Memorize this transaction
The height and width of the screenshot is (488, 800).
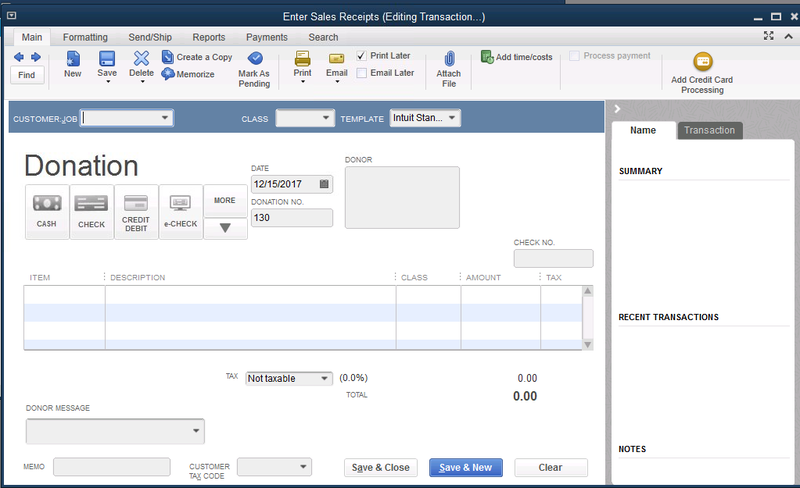coord(188,74)
